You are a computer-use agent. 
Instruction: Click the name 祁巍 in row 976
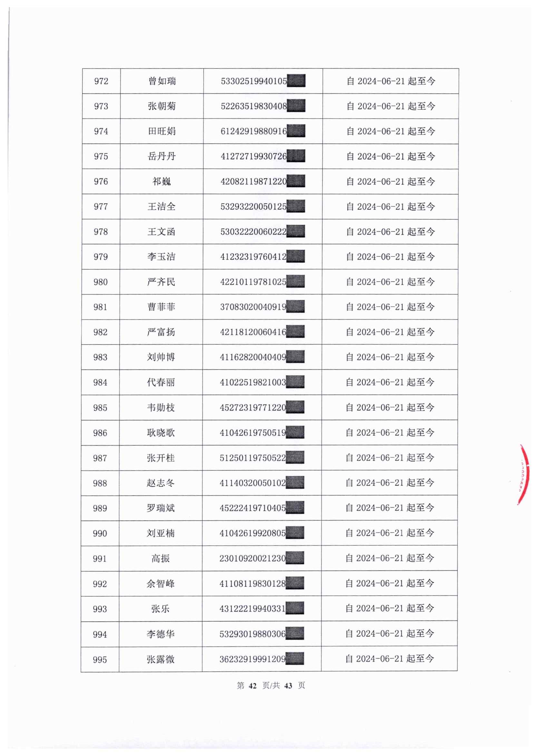161,181
